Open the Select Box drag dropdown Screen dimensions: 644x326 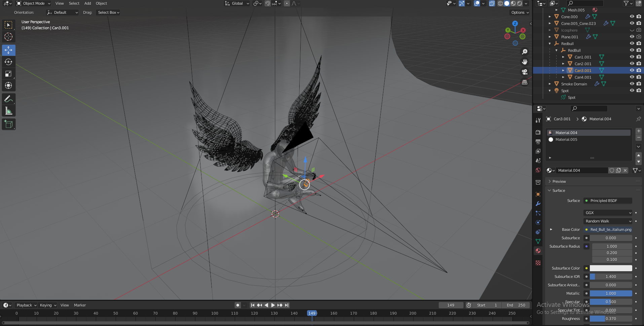[108, 12]
